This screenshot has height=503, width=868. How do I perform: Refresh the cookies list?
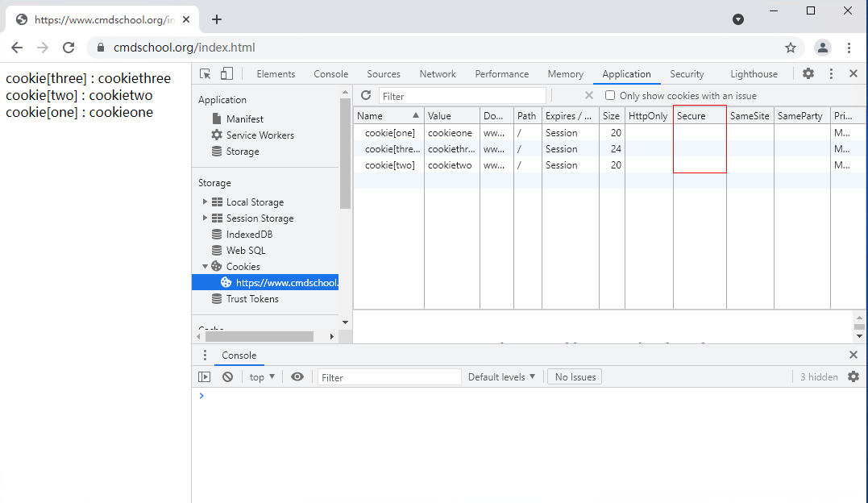366,95
